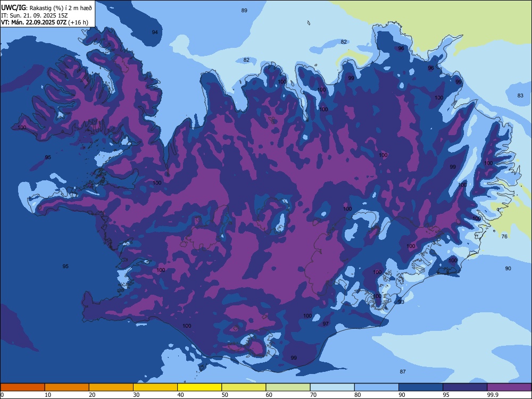Click the dark orange 0–10 legend swatch

pyautogui.click(x=22, y=387)
